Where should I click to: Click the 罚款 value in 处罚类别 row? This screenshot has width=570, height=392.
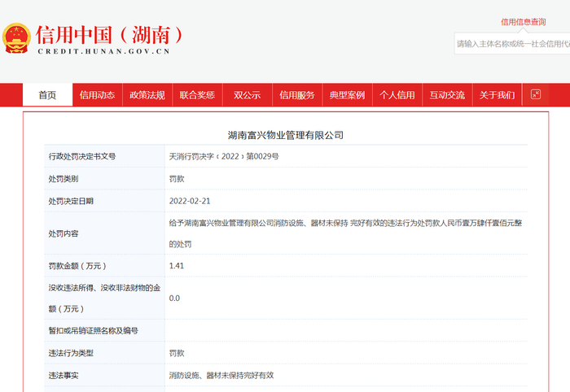[x=177, y=179]
